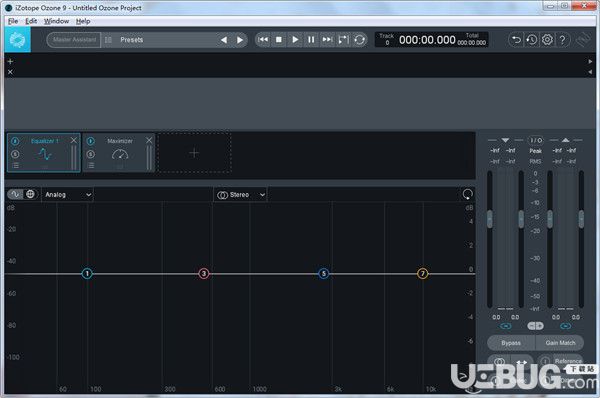Enable Gain Match
600x398 pixels.
560,343
